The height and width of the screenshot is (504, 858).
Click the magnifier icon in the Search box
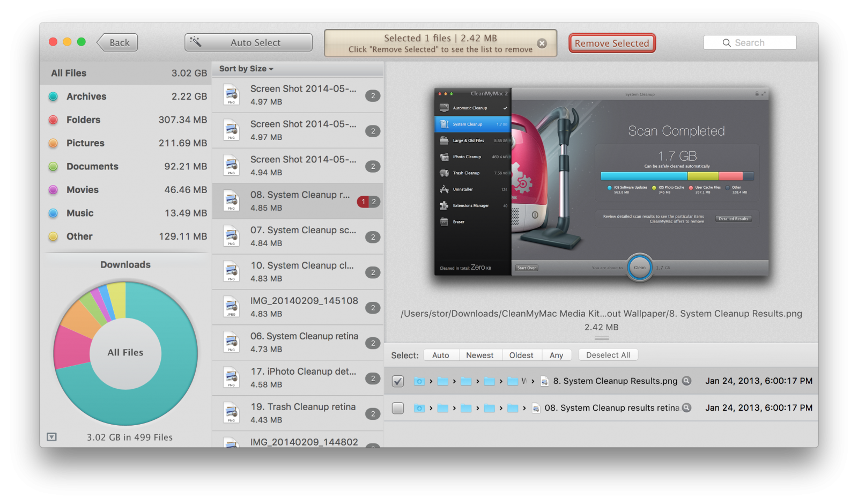727,43
